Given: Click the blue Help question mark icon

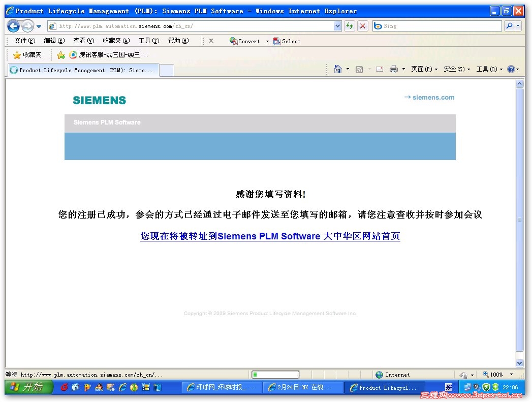Looking at the screenshot, I should point(511,69).
